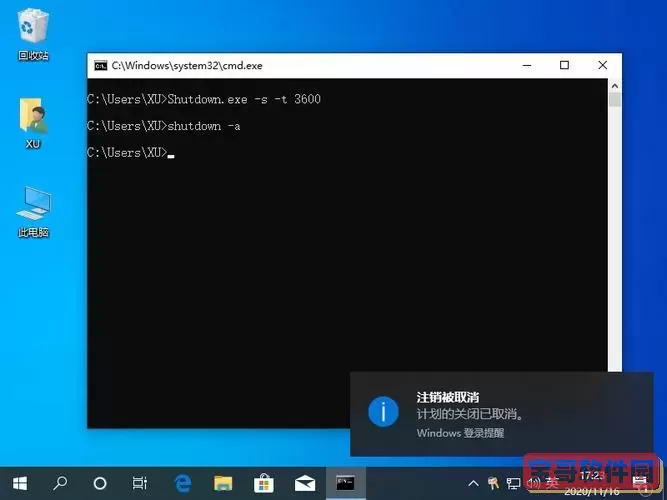This screenshot has height=500, width=667.
Task: Click 'Windows 登录提醒' notification source
Action: [x=460, y=433]
